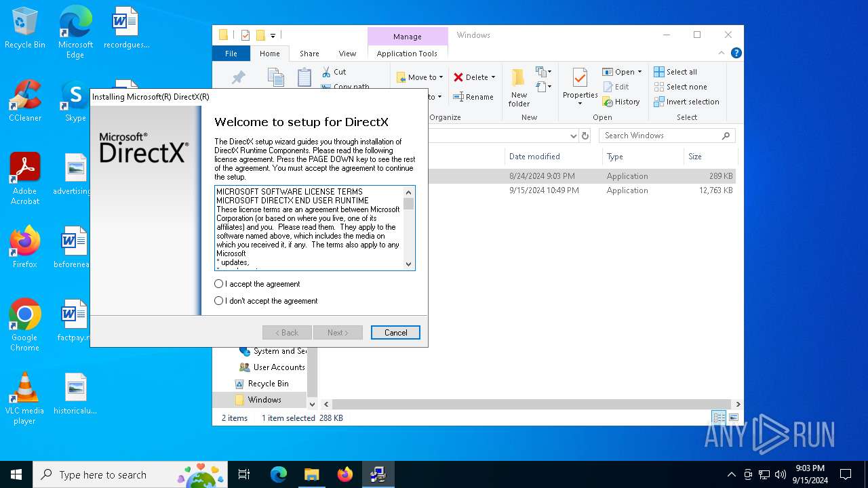Open the Application Tools tab
Screen dimensions: 868x488
tap(407, 54)
